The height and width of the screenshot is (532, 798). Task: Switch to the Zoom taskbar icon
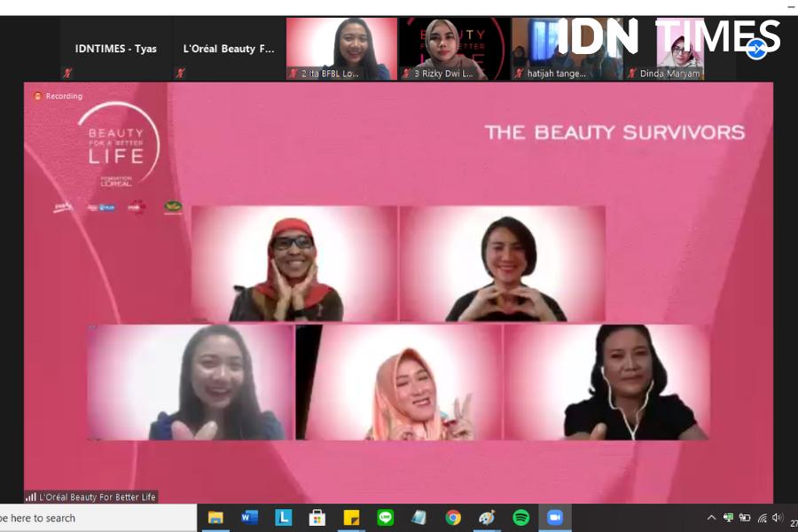pyautogui.click(x=555, y=518)
